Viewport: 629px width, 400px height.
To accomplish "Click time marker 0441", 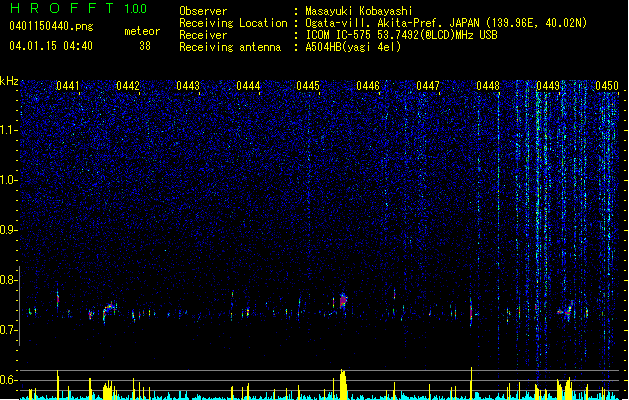I will (67, 86).
